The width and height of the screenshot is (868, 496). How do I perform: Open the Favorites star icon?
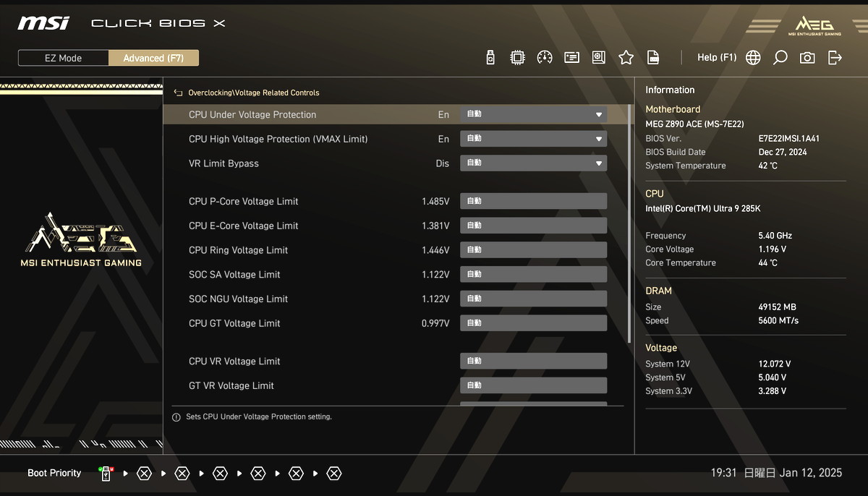coord(626,58)
